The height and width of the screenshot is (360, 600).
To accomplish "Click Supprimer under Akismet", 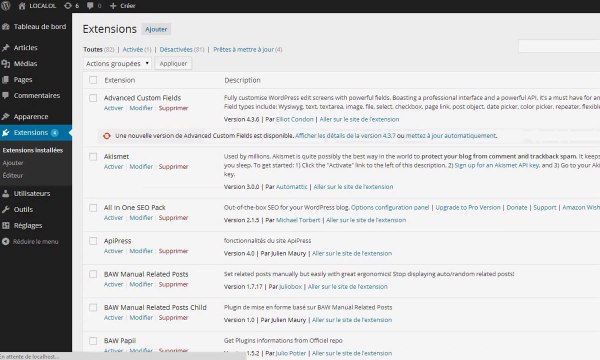I will tap(173, 167).
